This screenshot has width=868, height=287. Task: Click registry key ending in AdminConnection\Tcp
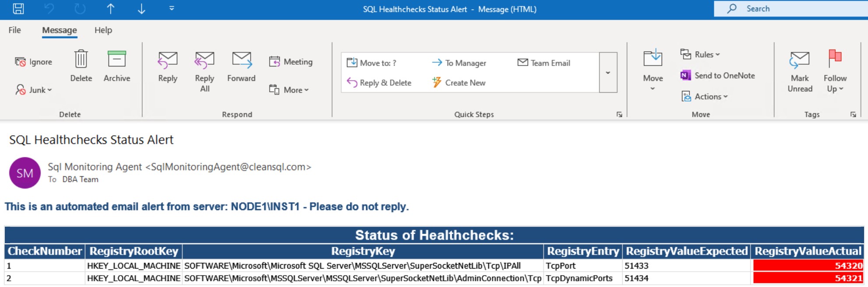pos(363,278)
